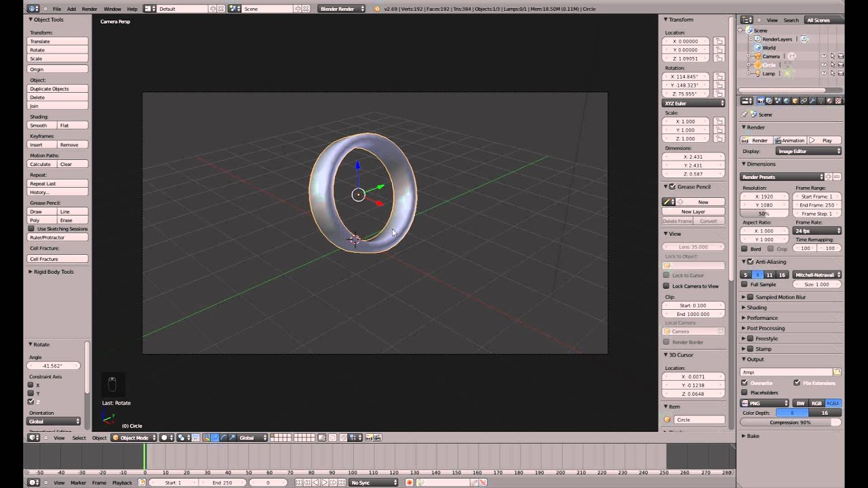Click the Circle mesh data icon in outliner
The image size is (868, 488).
[x=788, y=65]
